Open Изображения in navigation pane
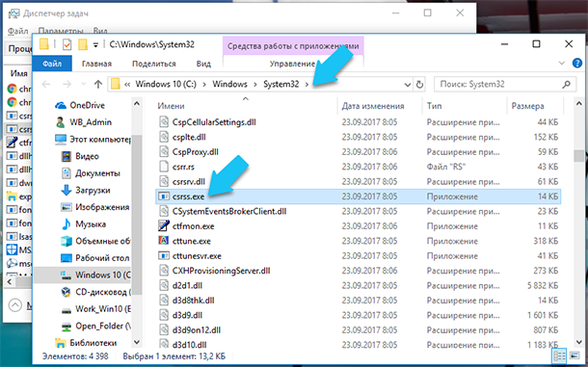 click(102, 207)
